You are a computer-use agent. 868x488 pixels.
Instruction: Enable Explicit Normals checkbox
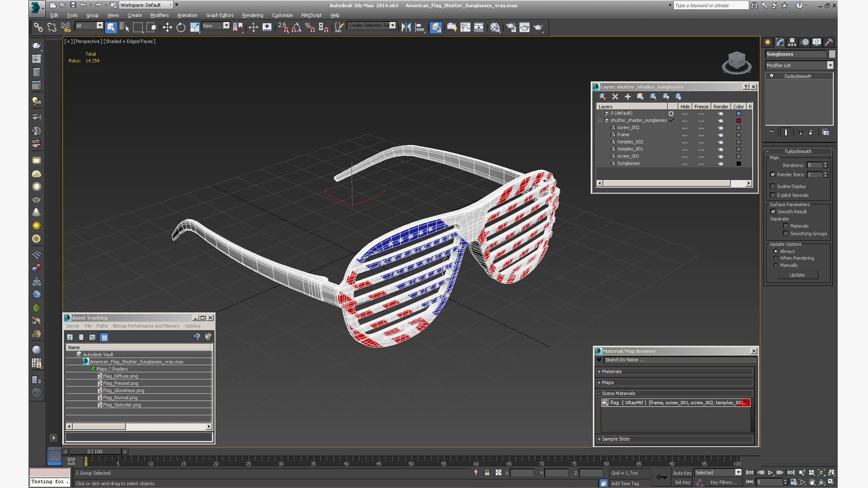click(x=773, y=195)
